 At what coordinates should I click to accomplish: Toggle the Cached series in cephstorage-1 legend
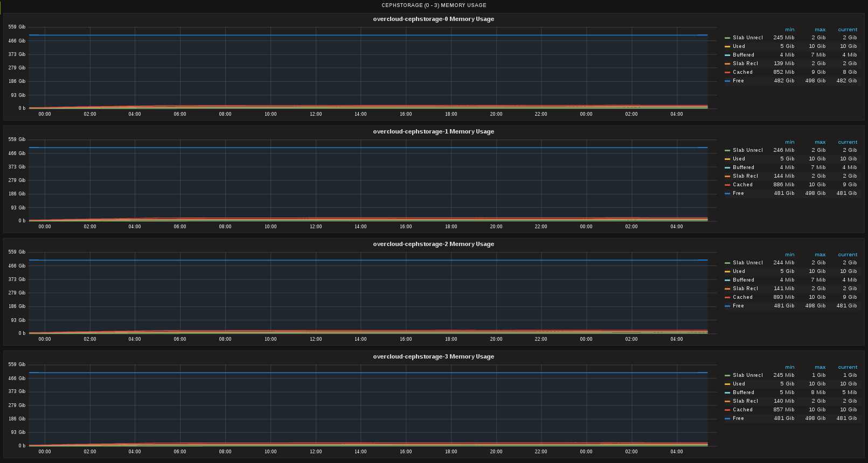[x=742, y=185]
